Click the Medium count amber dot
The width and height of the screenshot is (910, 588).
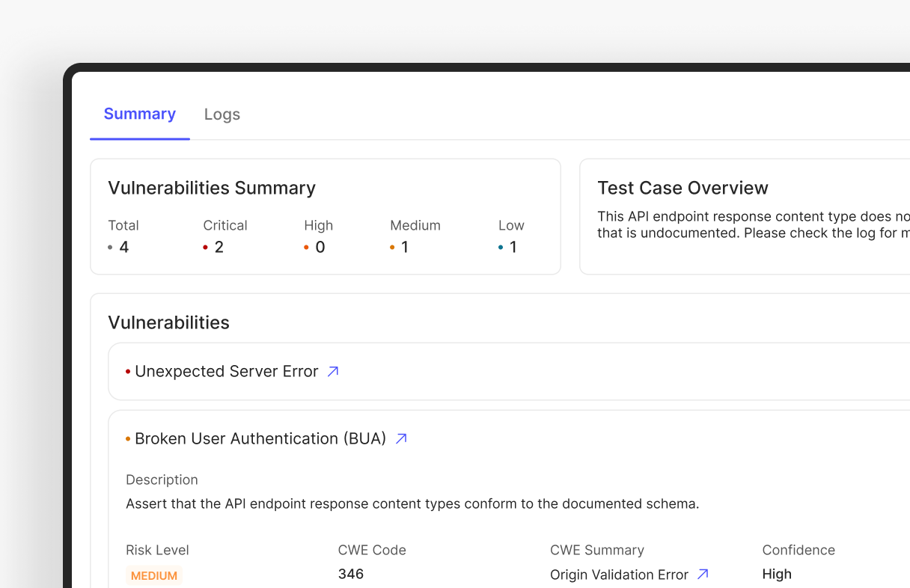(x=392, y=248)
